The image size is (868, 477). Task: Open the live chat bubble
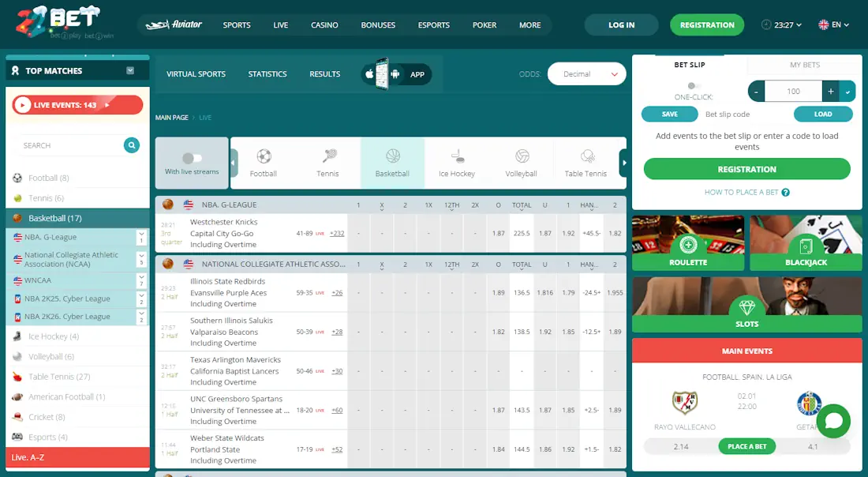[x=833, y=421]
